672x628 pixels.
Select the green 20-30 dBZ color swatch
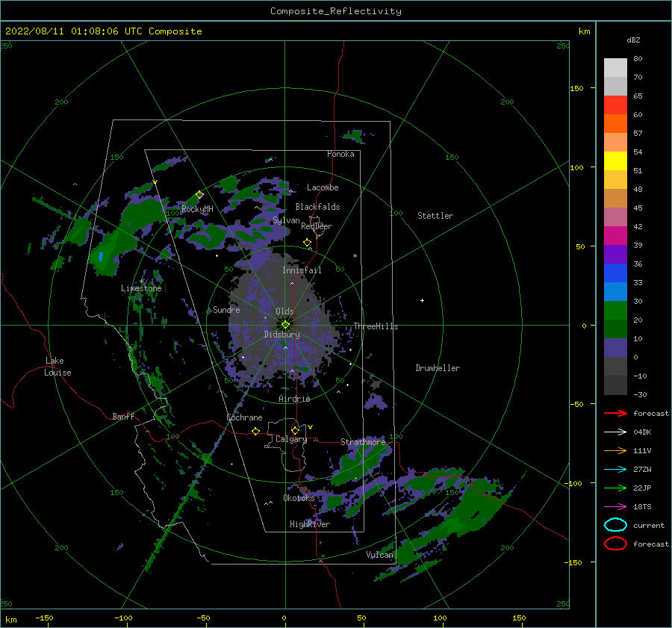(x=615, y=311)
